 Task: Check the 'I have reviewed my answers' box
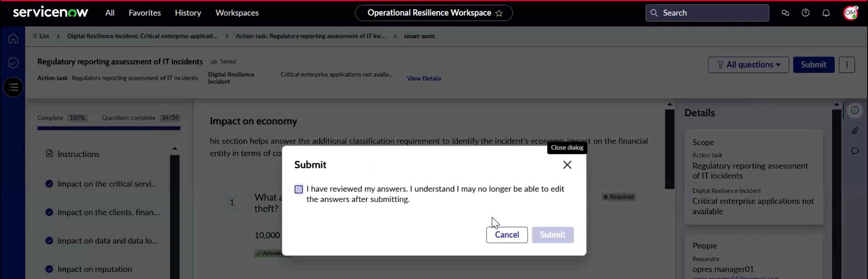[299, 189]
